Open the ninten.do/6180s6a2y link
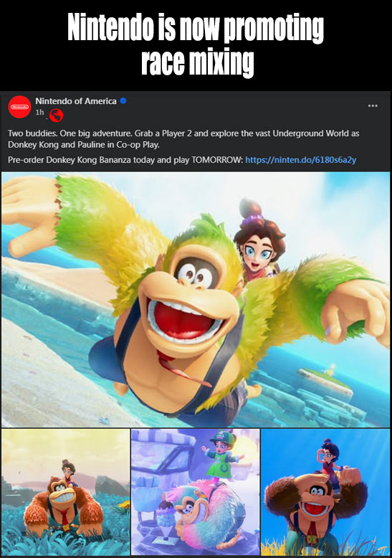 click(x=300, y=160)
